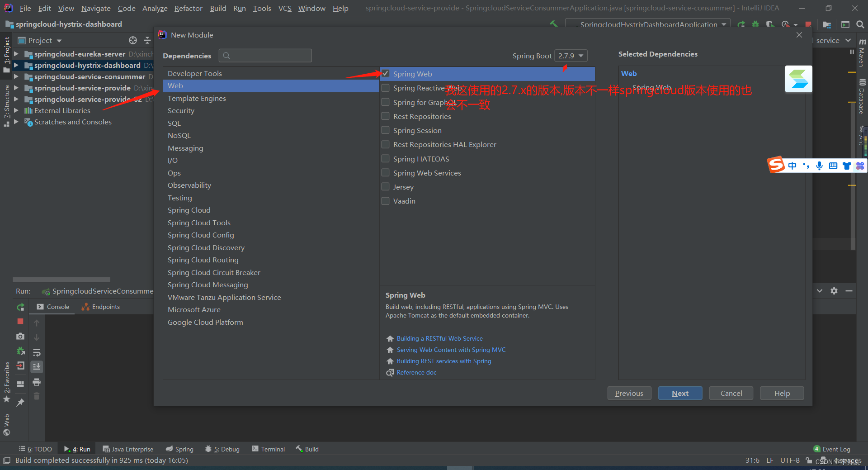Click the Next button
The height and width of the screenshot is (470, 868).
pos(680,393)
